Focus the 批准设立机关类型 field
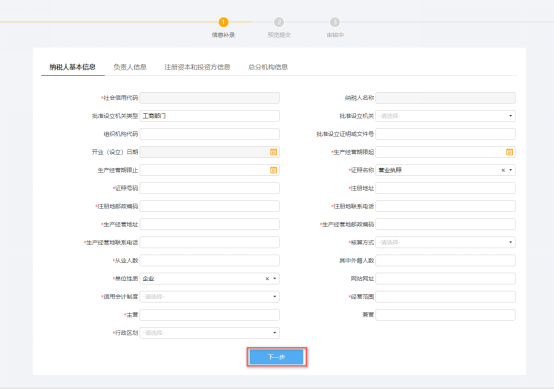 click(x=210, y=116)
